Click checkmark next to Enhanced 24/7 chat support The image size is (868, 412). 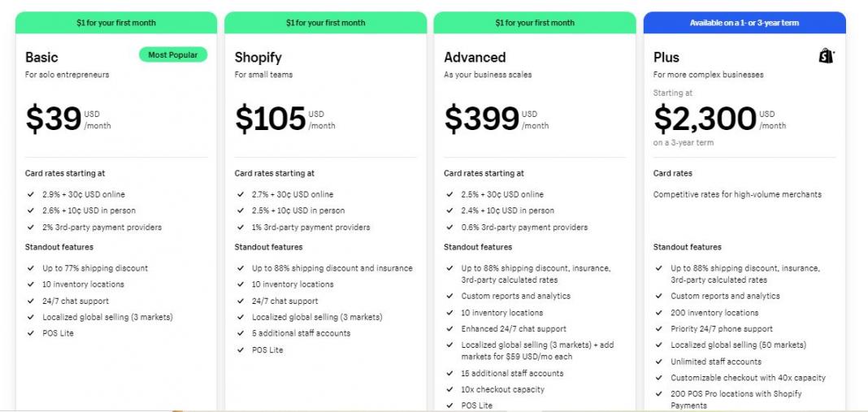point(449,329)
